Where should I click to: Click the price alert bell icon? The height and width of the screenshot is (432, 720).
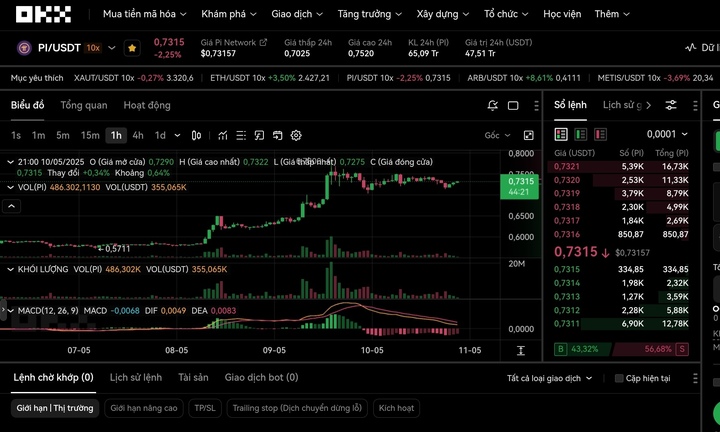tap(492, 105)
